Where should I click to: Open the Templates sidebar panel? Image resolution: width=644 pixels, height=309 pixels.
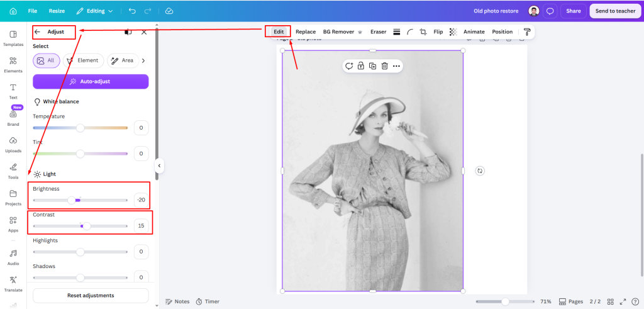(13, 38)
